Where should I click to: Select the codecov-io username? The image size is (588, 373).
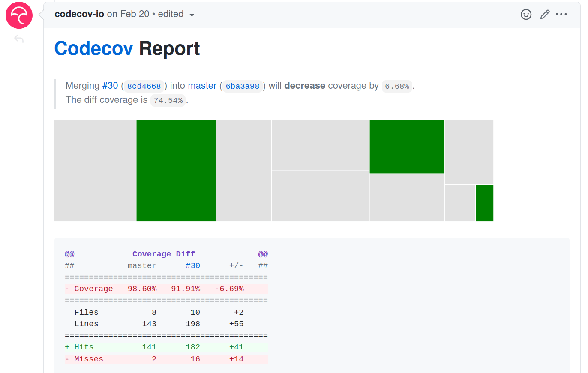pyautogui.click(x=79, y=14)
